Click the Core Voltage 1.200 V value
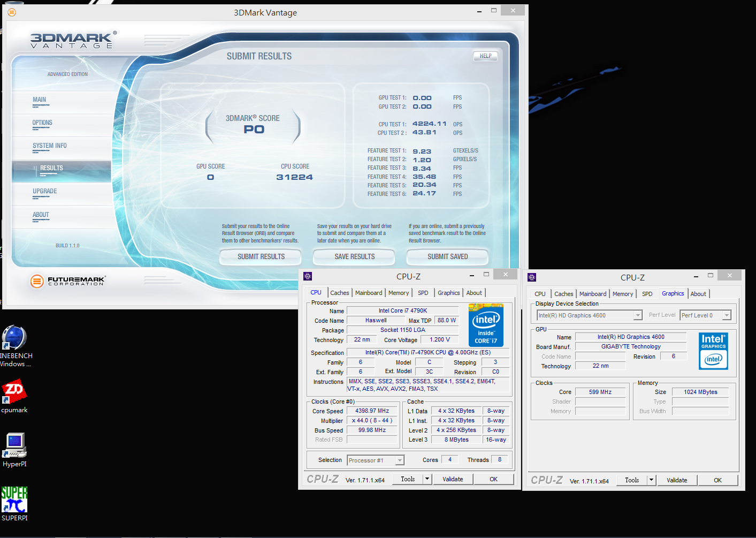Viewport: 756px width, 538px height. 440,340
